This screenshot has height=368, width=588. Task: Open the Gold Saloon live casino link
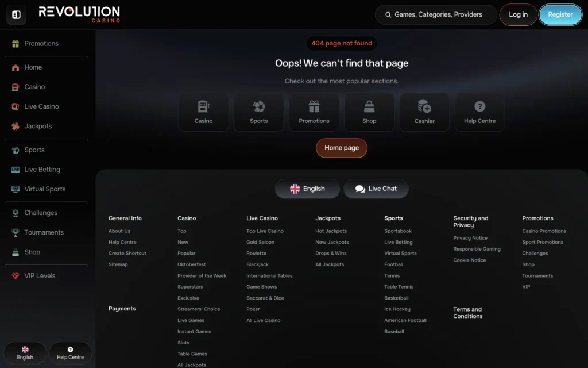[x=260, y=242]
